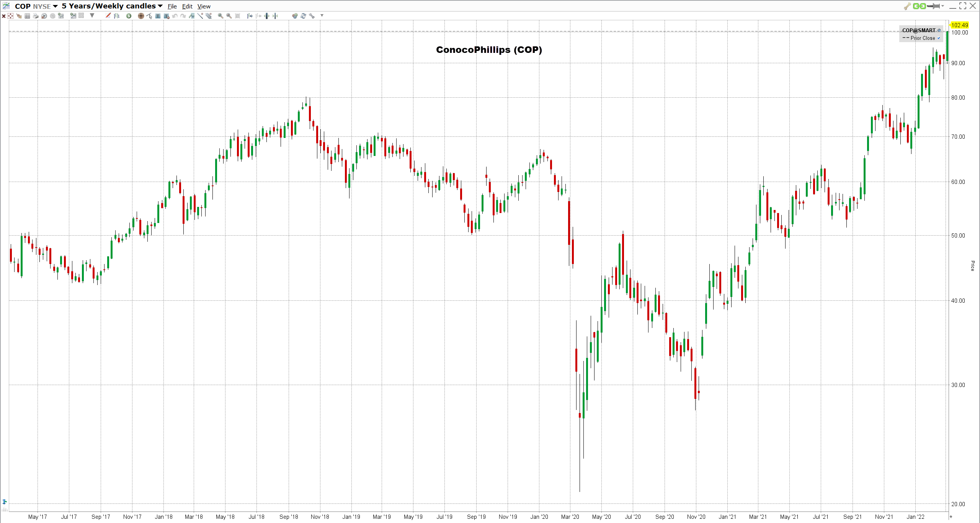Click the blue arrow icon at bottom-left corner
The image size is (980, 523).
pos(5,502)
